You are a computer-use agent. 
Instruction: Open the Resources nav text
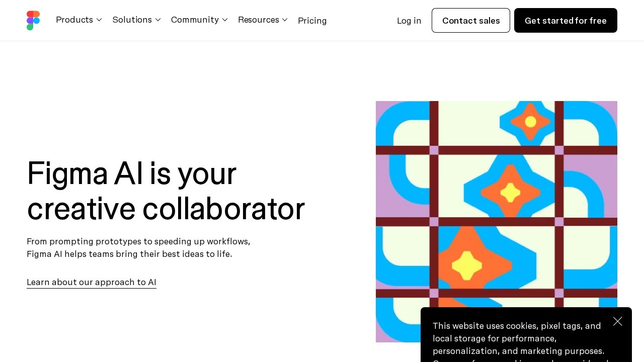[258, 20]
